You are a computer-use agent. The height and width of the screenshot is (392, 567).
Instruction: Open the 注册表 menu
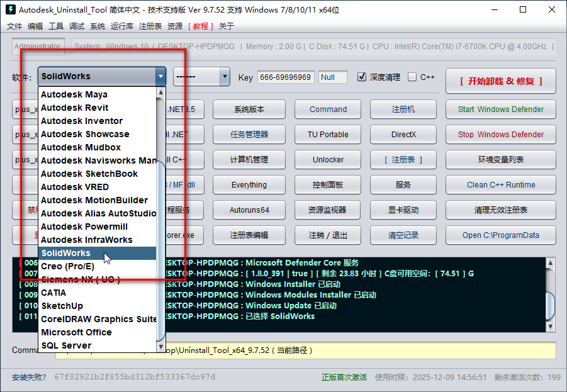pos(150,26)
